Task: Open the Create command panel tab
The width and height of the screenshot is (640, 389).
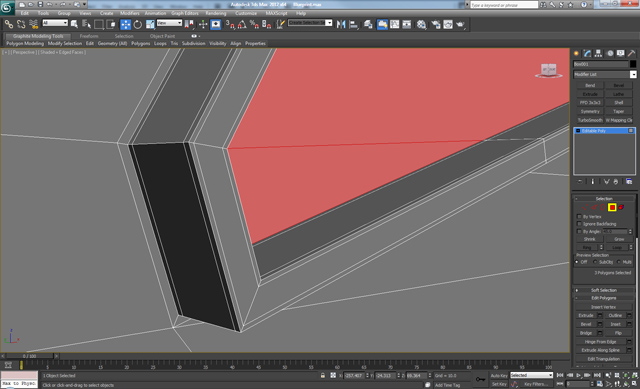Action: coord(576,53)
